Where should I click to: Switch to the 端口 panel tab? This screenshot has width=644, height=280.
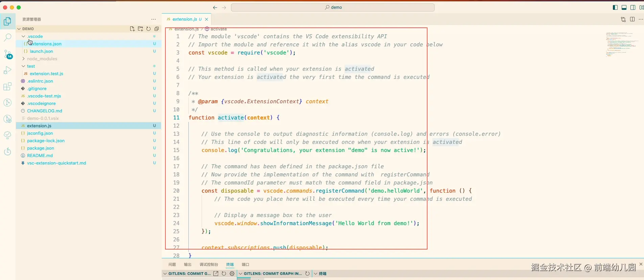tap(246, 264)
